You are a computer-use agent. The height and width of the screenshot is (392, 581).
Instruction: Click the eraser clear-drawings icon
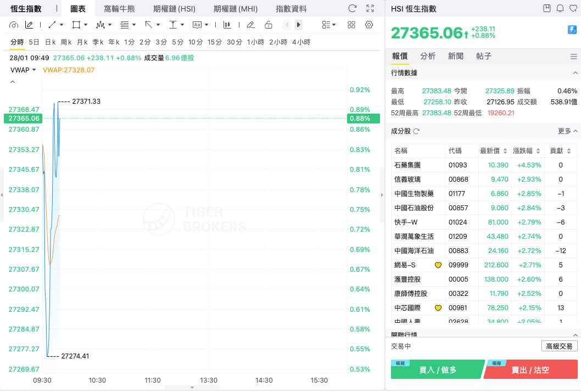coord(251,25)
